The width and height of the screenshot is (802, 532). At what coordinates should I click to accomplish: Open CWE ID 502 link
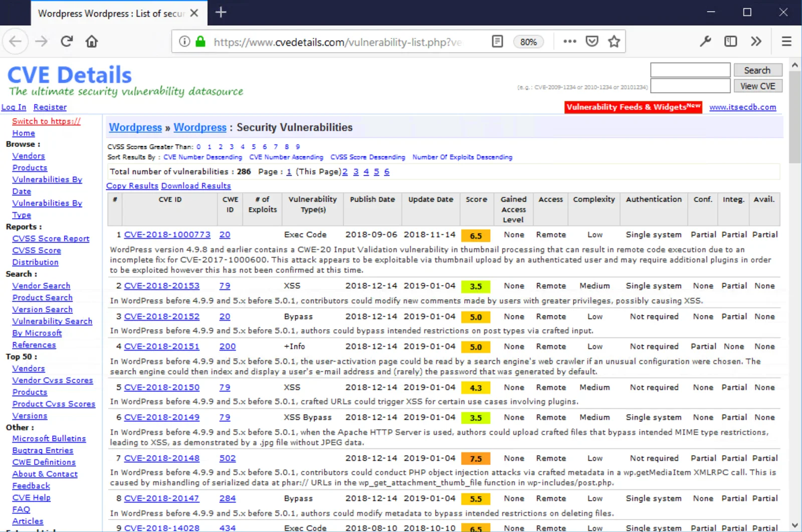tap(228, 458)
